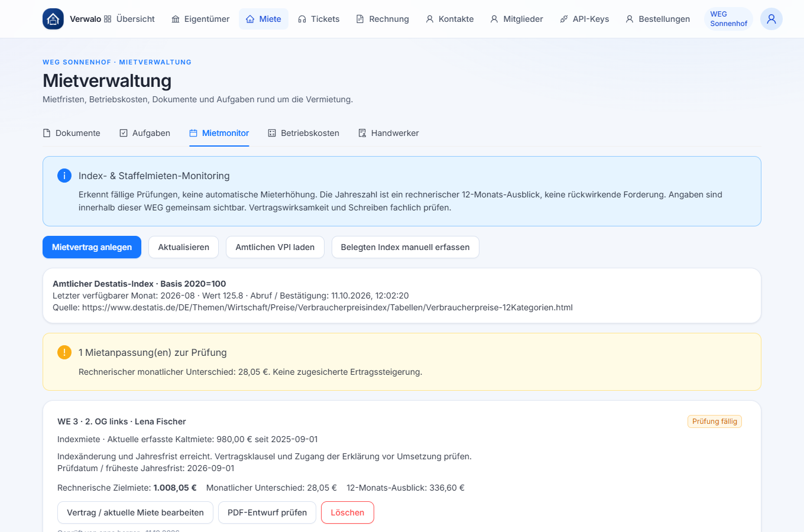Click 12-Monats-Ausblick: 336,60 € text
804x532 pixels.
406,488
